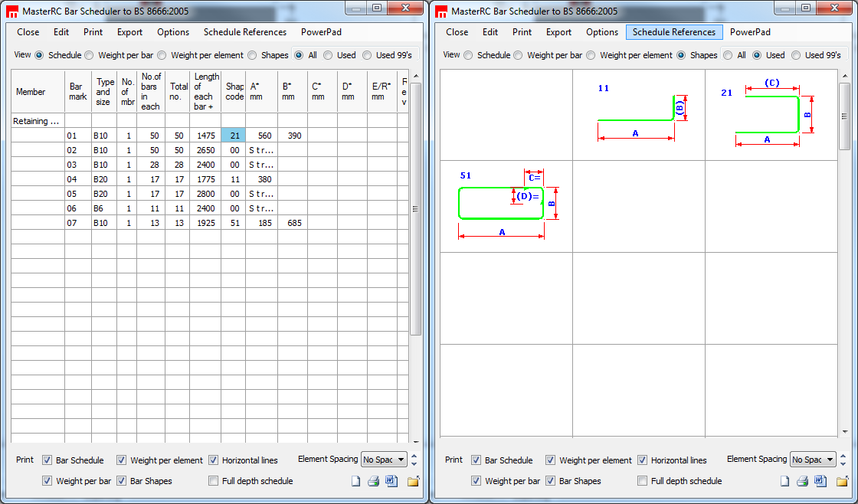Select shape code 51 diagram
Screen dimensions: 858x504
506,206
